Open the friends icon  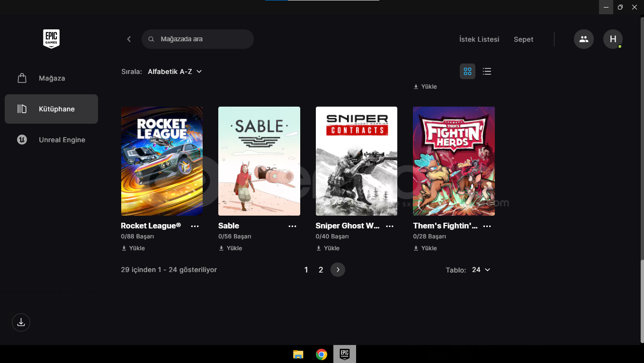[584, 39]
